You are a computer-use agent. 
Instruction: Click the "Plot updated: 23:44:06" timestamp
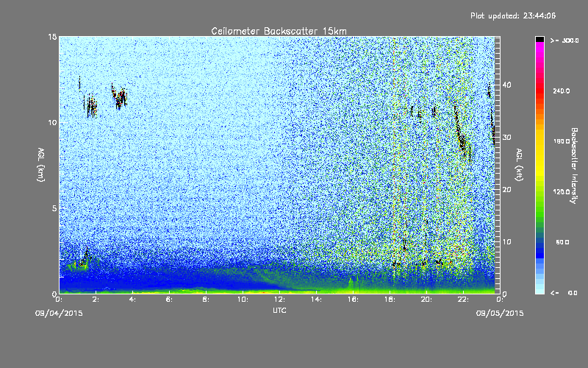coord(513,15)
